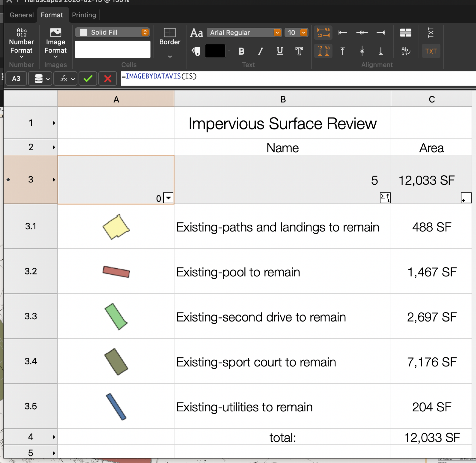476x463 pixels.
Task: Click the black text color swatch
Action: [x=215, y=51]
